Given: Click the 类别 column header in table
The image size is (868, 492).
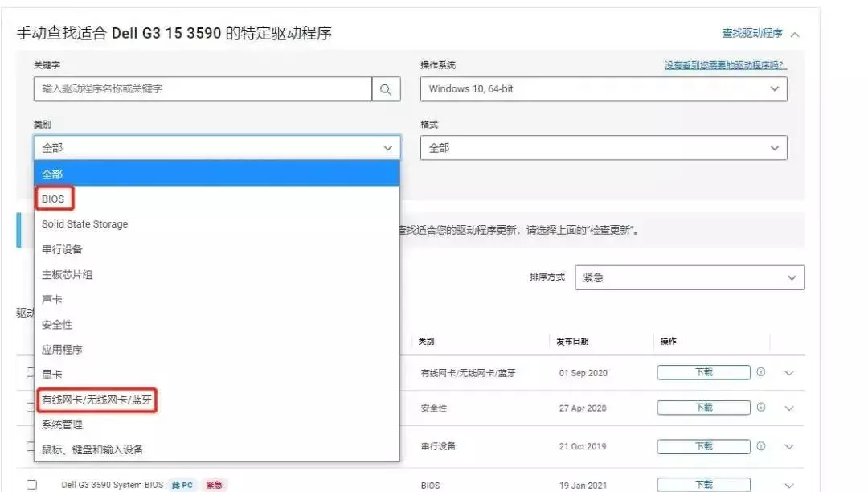Looking at the screenshot, I should [426, 342].
